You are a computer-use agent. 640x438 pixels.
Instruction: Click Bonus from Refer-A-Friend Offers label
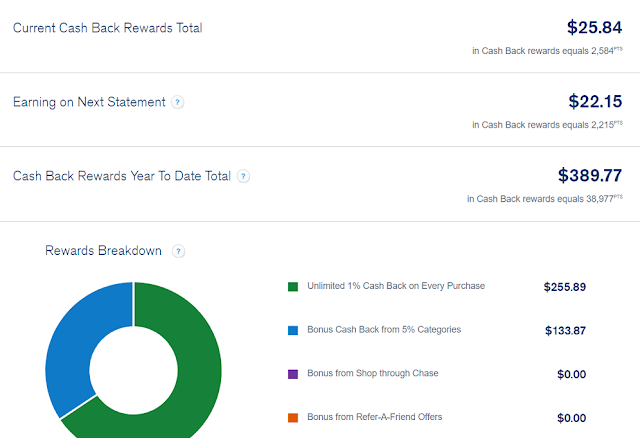[x=375, y=417]
